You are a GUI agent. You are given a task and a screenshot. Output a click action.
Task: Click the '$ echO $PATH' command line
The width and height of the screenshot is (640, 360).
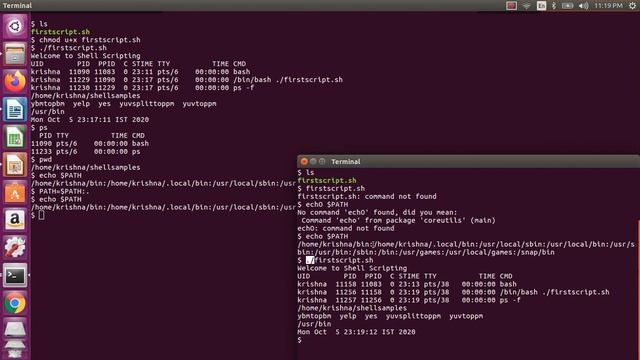(x=323, y=204)
